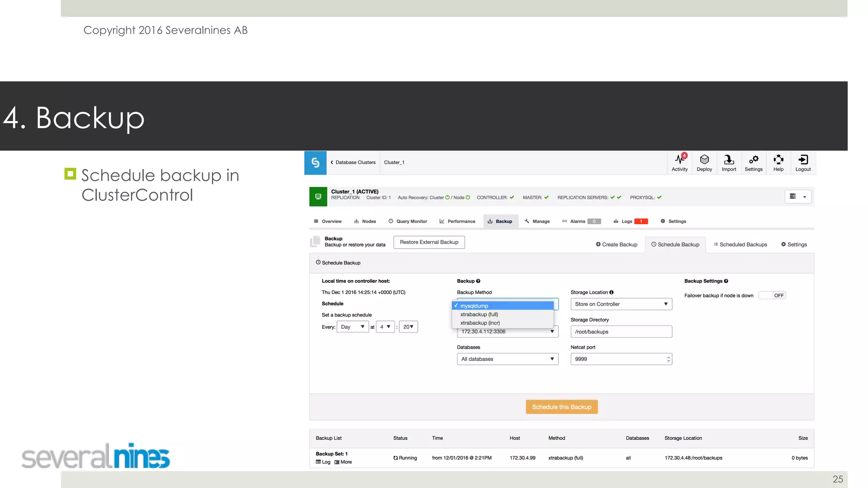Click the Deploy icon
Image resolution: width=868 pixels, height=488 pixels.
(x=704, y=163)
